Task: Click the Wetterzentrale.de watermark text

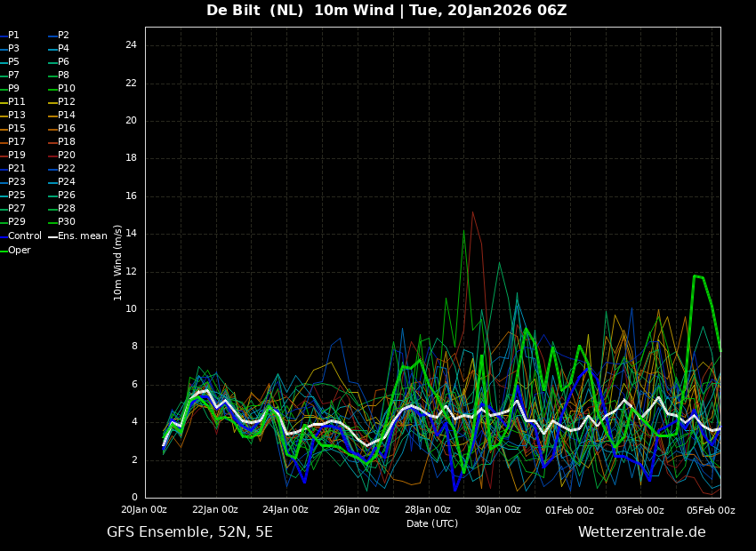Action: tap(642, 532)
